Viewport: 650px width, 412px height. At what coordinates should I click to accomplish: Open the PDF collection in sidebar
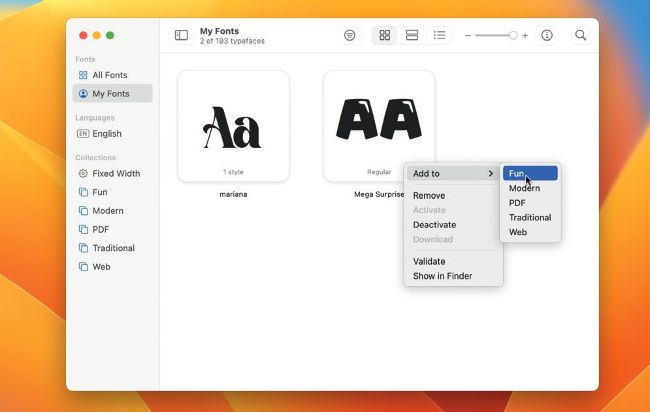pos(112,229)
